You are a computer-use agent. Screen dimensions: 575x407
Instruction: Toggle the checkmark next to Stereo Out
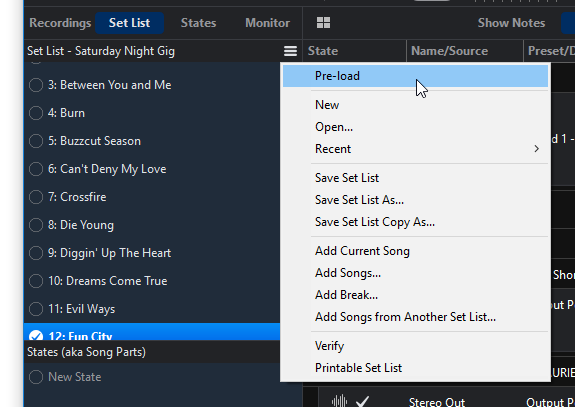362,401
